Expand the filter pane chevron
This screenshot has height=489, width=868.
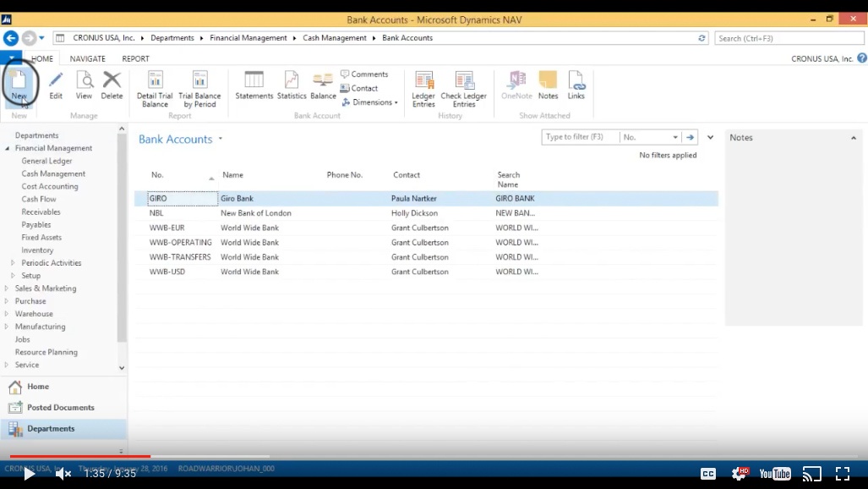pos(710,137)
